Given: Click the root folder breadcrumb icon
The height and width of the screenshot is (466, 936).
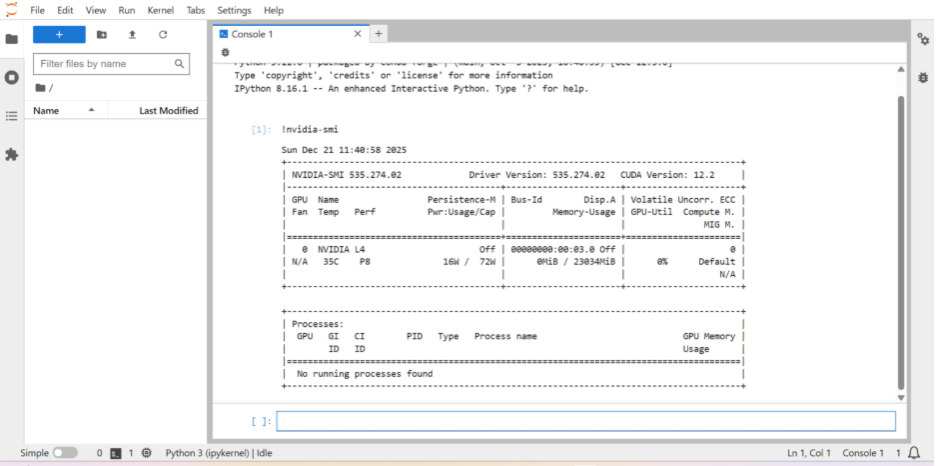Looking at the screenshot, I should click(x=40, y=88).
